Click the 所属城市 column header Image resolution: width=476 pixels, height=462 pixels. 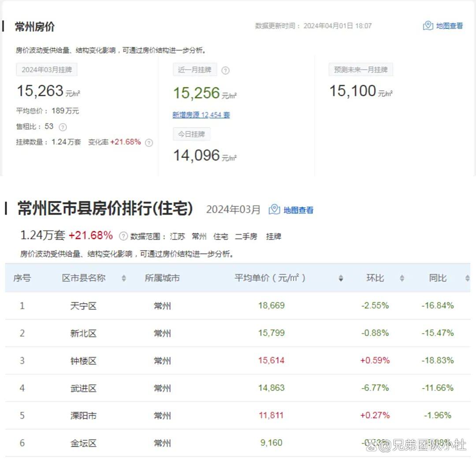point(162,278)
